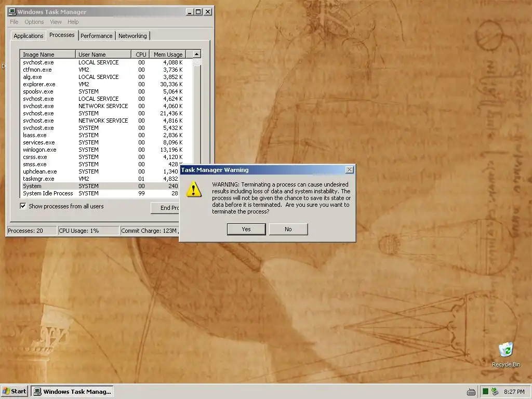The width and height of the screenshot is (532, 399).
Task: Select the smss.exe process row
Action: pos(100,164)
